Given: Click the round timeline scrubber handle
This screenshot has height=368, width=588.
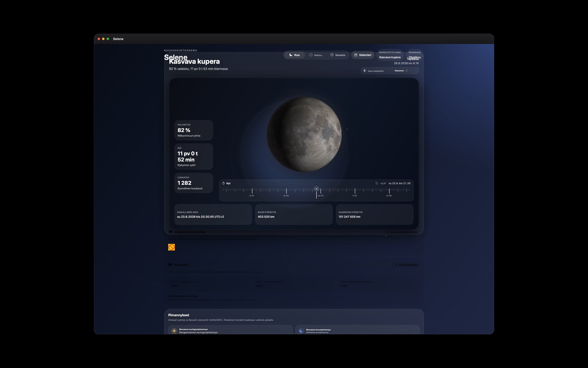Looking at the screenshot, I should [x=316, y=189].
